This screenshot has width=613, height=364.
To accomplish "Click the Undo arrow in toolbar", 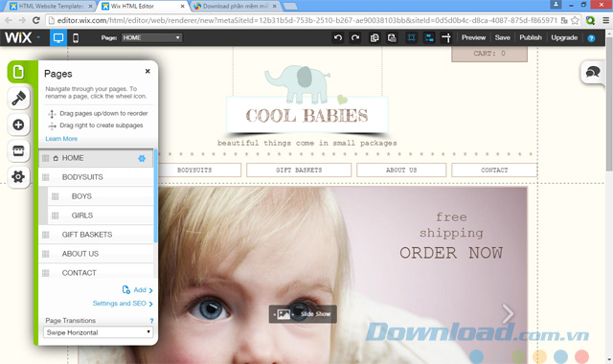I will point(338,37).
